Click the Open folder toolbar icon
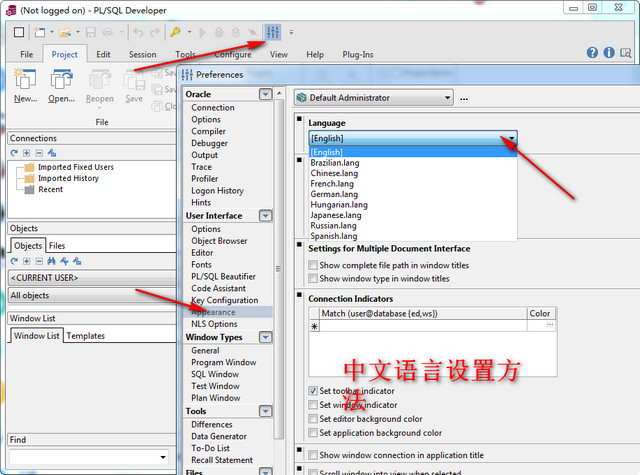The height and width of the screenshot is (475, 640). pos(65,32)
